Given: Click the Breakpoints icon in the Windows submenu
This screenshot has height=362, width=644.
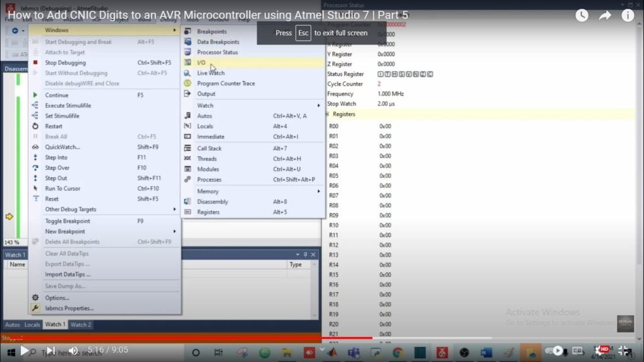Looking at the screenshot, I should (x=187, y=31).
